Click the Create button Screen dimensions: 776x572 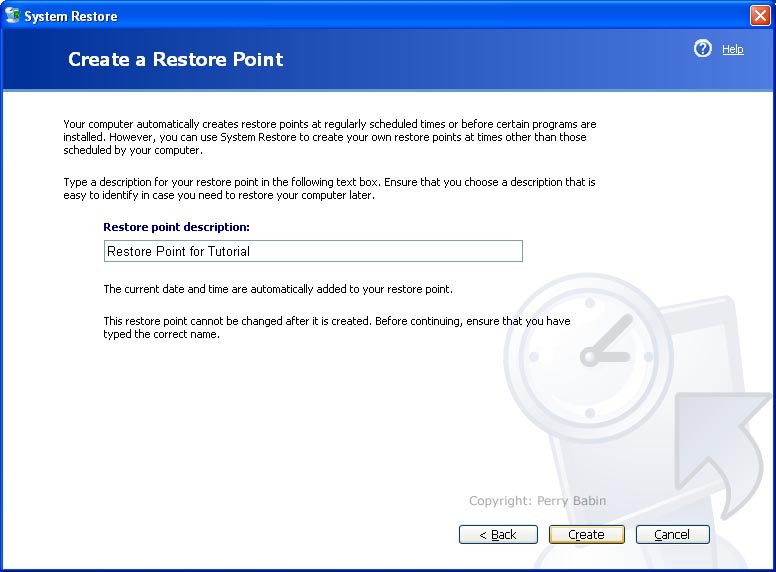point(586,534)
